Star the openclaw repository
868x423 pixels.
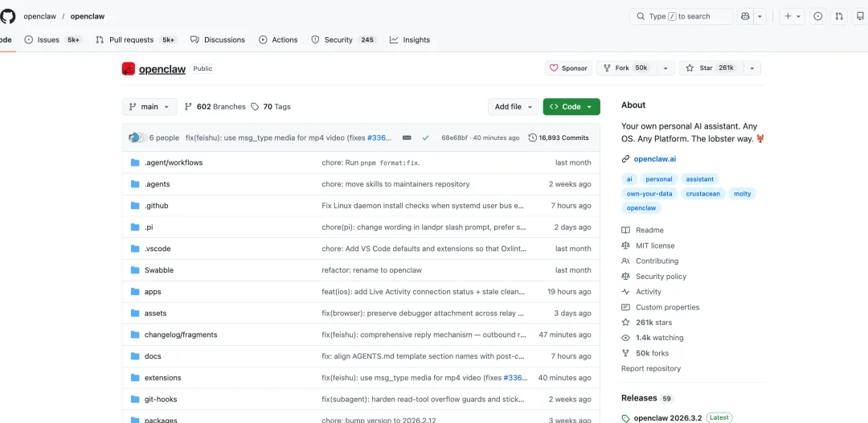(x=710, y=68)
